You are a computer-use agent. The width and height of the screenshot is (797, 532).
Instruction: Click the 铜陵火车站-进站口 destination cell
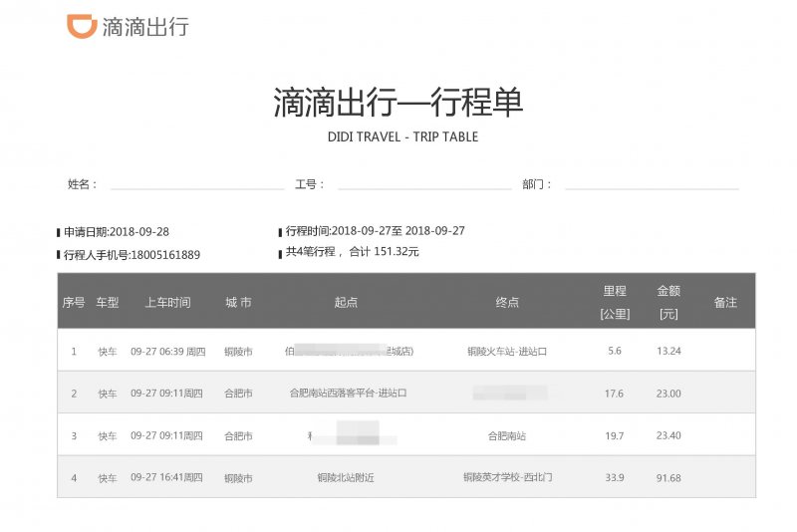coord(507,352)
